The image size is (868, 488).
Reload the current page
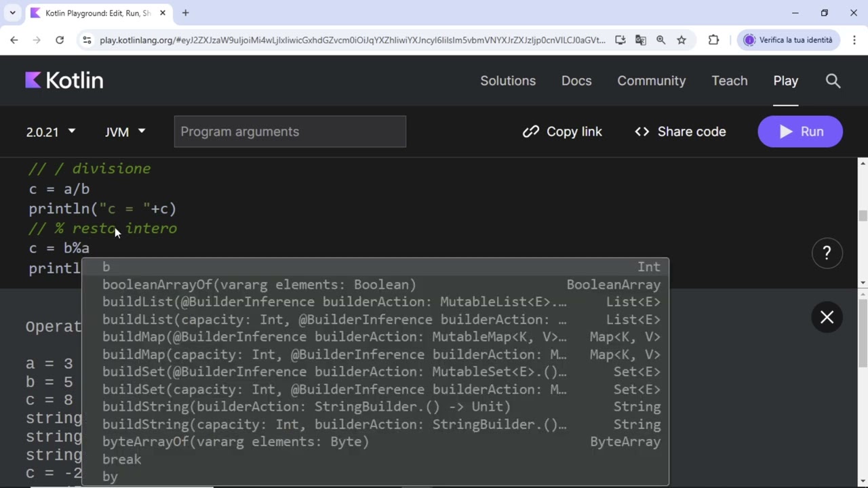(x=60, y=40)
